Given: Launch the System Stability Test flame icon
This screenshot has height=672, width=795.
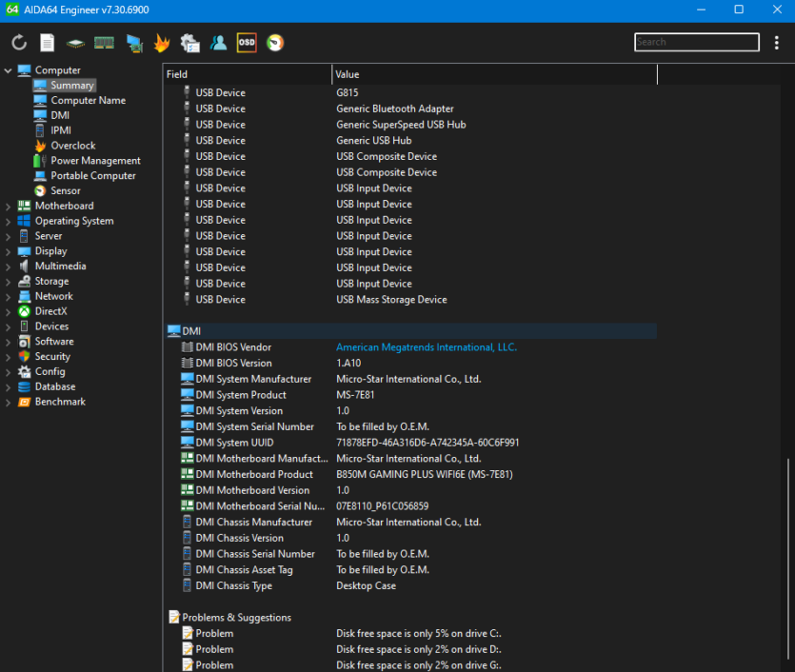Looking at the screenshot, I should coord(162,43).
